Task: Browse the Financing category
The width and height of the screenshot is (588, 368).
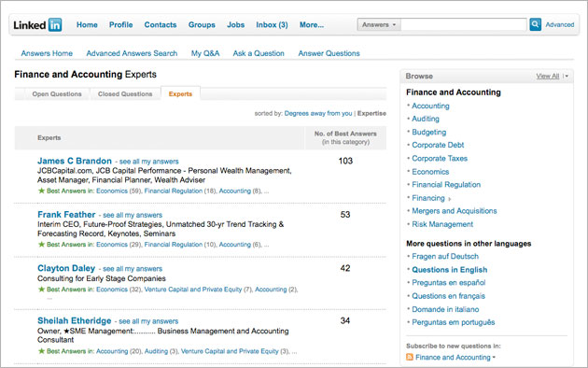Action: point(428,198)
